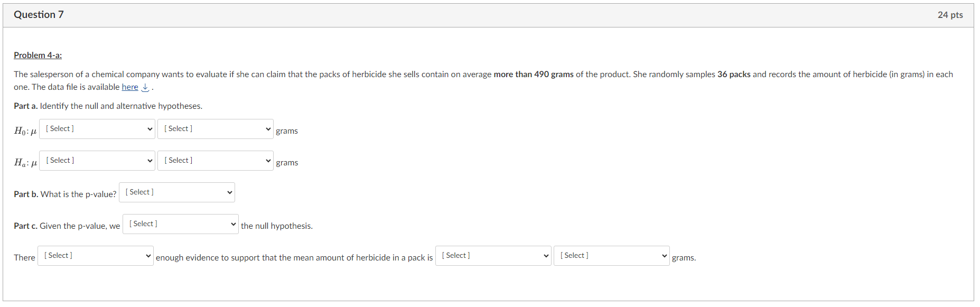
Task: Click the 'here' data file link
Action: (x=129, y=87)
